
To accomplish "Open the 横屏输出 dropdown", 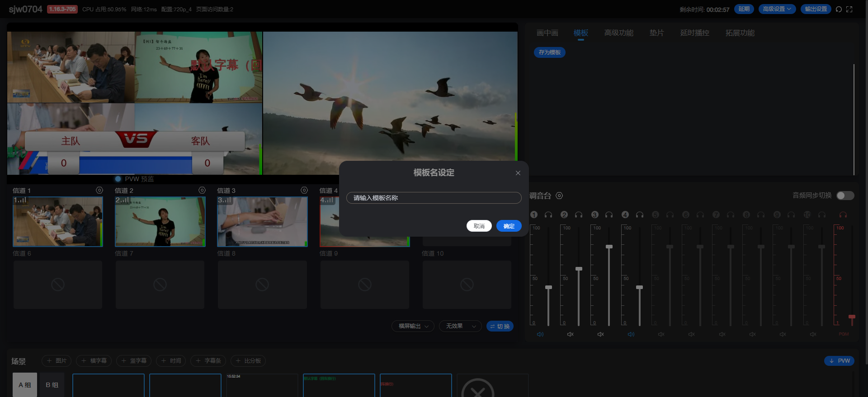I will point(413,326).
